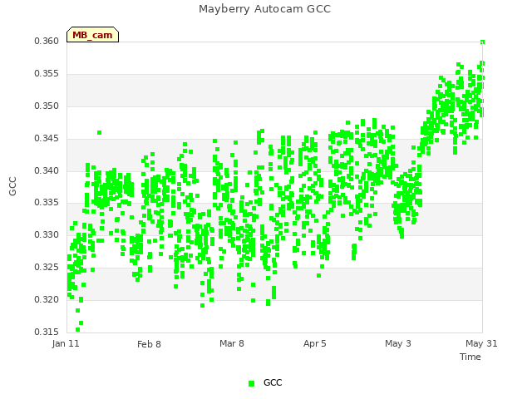Click the Mar 8 x-axis label

point(232,343)
